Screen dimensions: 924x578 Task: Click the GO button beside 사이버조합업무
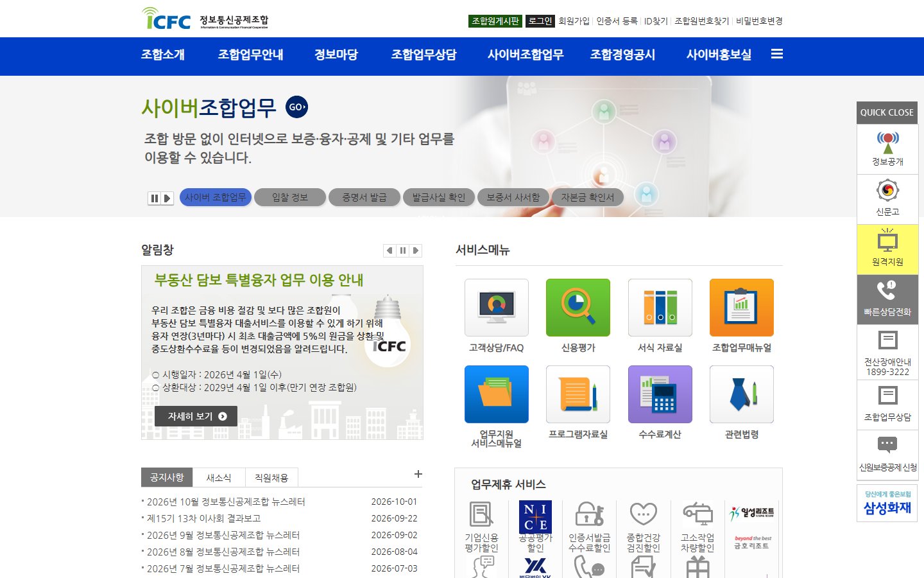click(x=296, y=107)
